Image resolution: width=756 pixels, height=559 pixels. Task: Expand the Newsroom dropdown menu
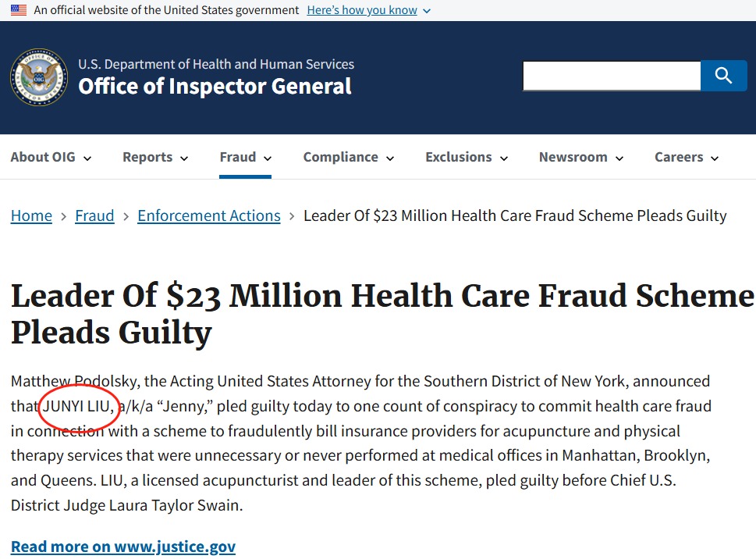581,157
